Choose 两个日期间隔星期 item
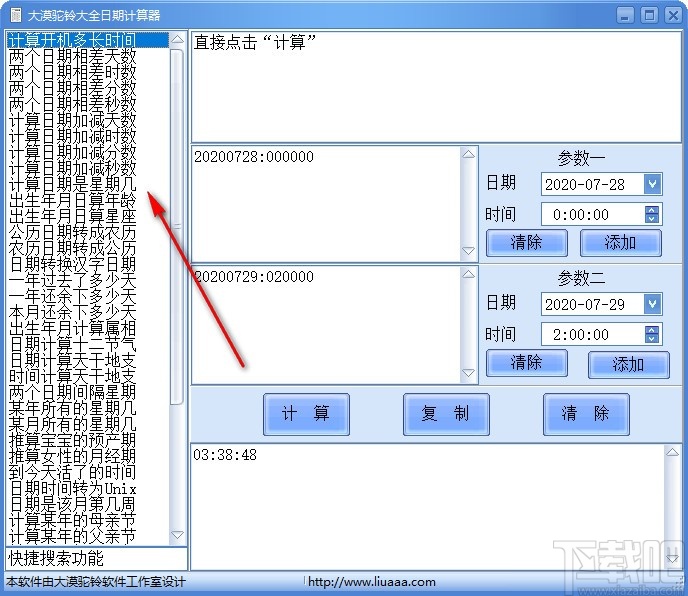688x596 pixels. point(88,393)
